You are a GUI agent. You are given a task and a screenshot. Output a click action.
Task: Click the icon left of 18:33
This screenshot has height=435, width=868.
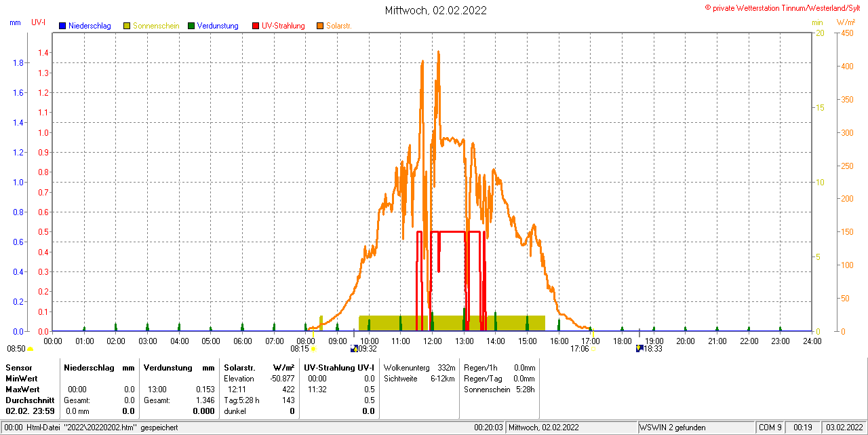coord(639,349)
